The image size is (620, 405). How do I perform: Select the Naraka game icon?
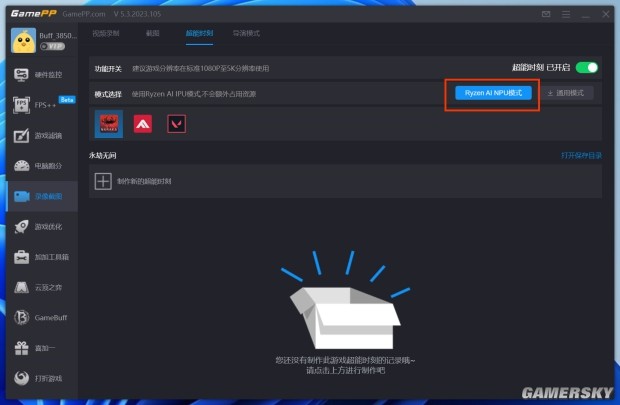pyautogui.click(x=109, y=124)
